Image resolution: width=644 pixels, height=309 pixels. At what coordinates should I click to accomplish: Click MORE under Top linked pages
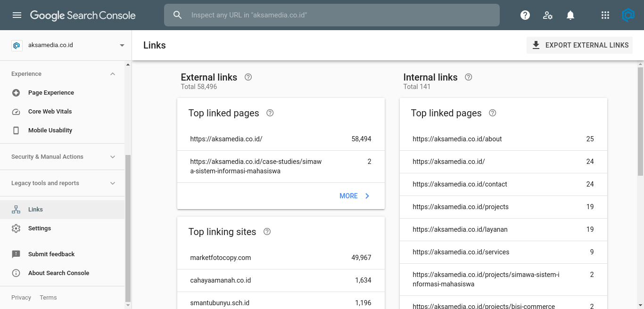coord(355,196)
